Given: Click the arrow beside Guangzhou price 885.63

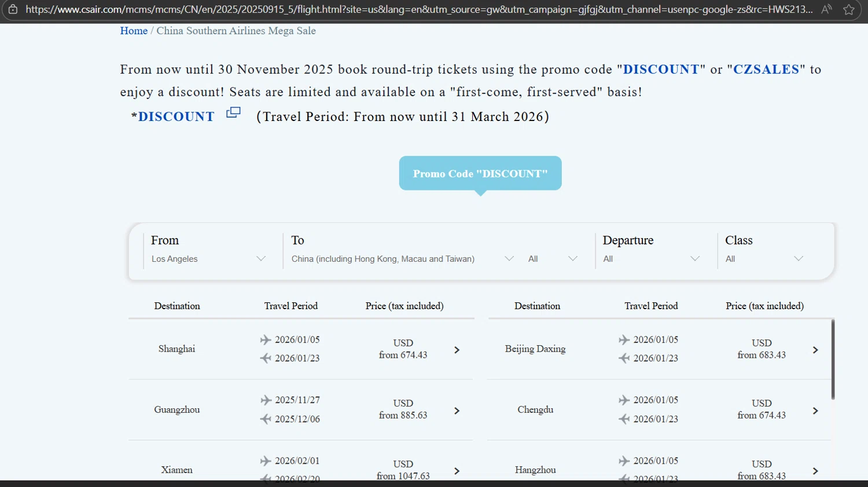Looking at the screenshot, I should (x=457, y=411).
